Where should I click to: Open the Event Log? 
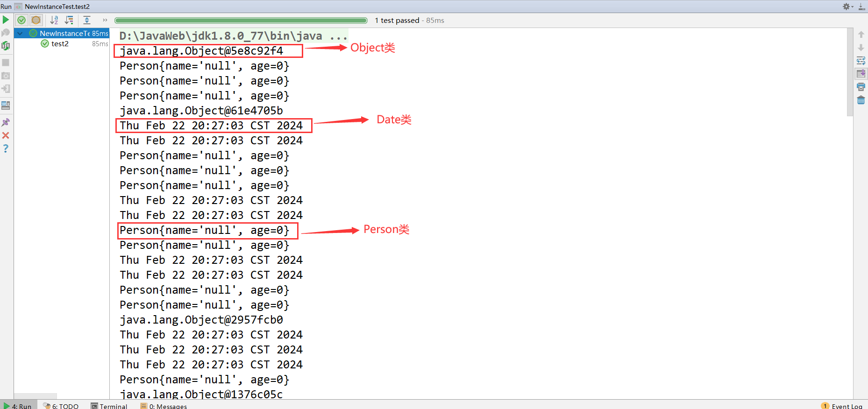click(842, 406)
